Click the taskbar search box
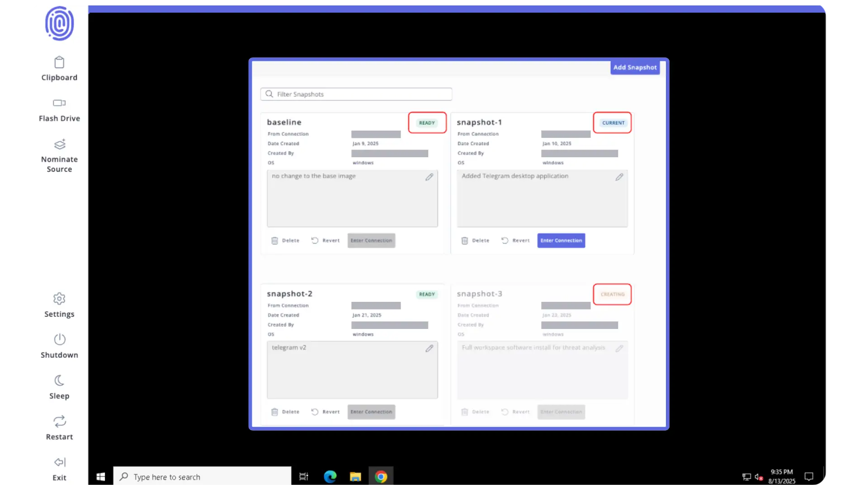 tap(202, 477)
